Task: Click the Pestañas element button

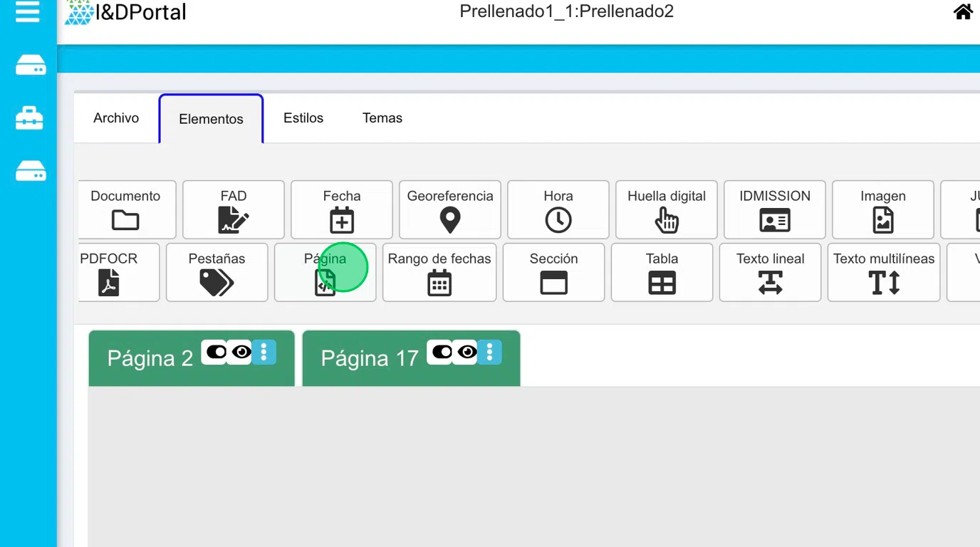Action: (217, 272)
